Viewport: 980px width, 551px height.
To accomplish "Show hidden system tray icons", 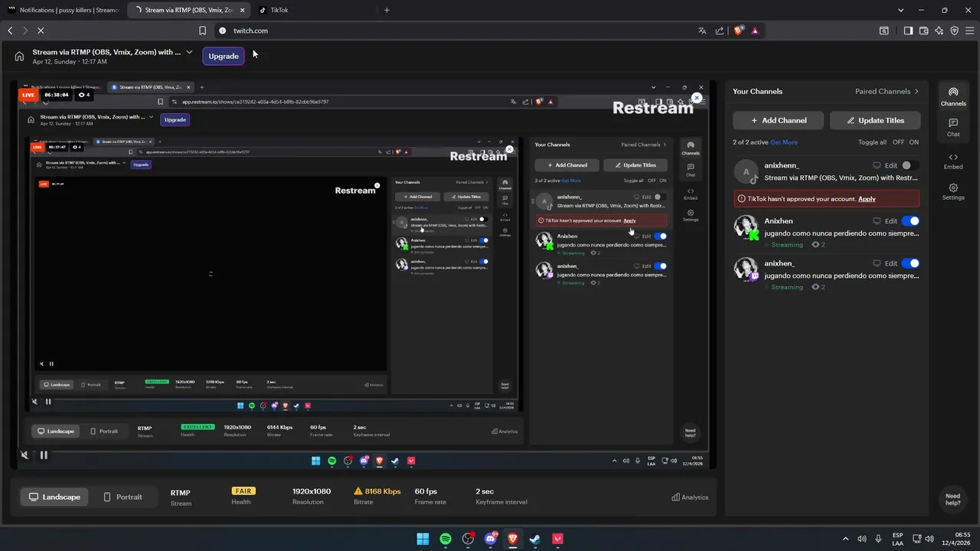I will tap(846, 539).
